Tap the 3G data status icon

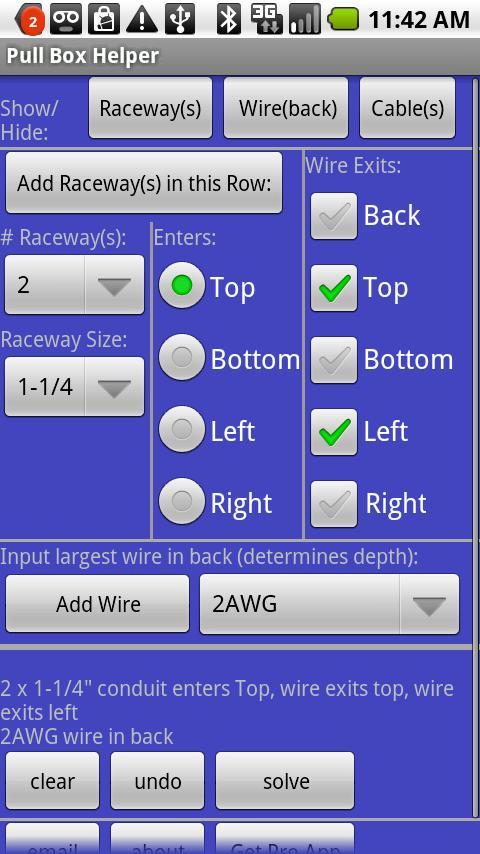266,19
